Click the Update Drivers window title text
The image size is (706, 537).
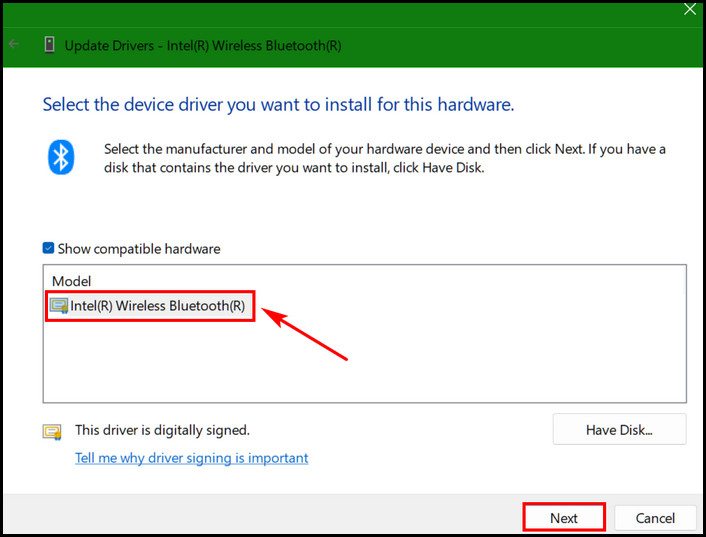coord(203,45)
